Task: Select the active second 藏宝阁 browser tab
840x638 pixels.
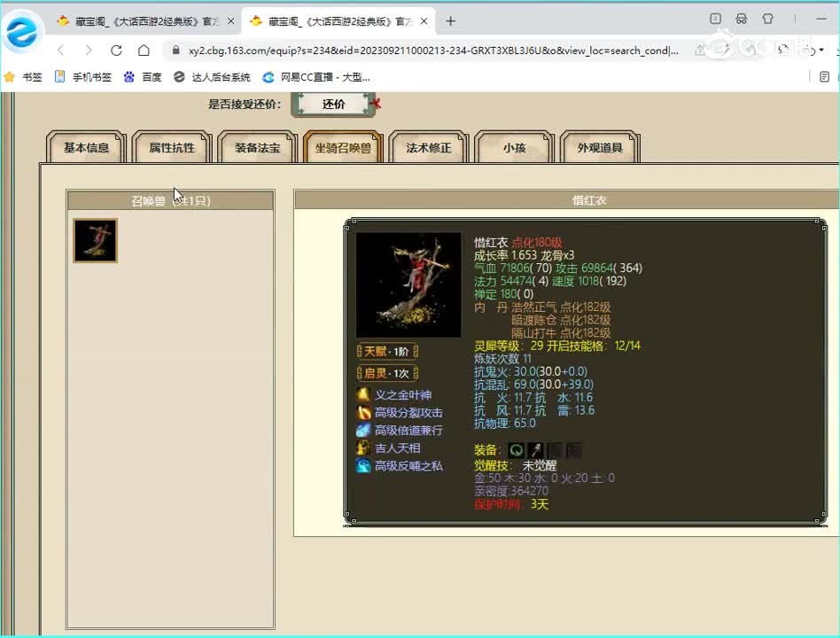Action: tap(339, 21)
